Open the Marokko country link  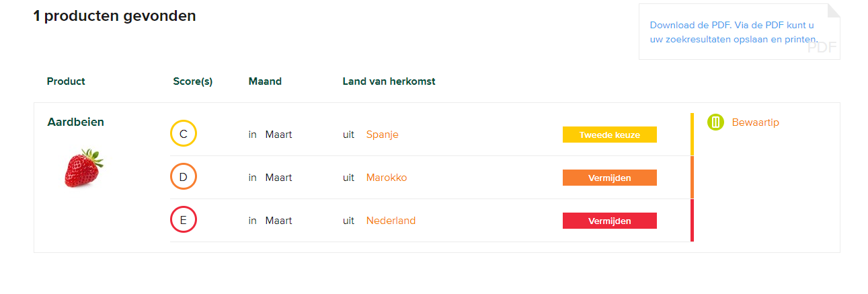386,178
